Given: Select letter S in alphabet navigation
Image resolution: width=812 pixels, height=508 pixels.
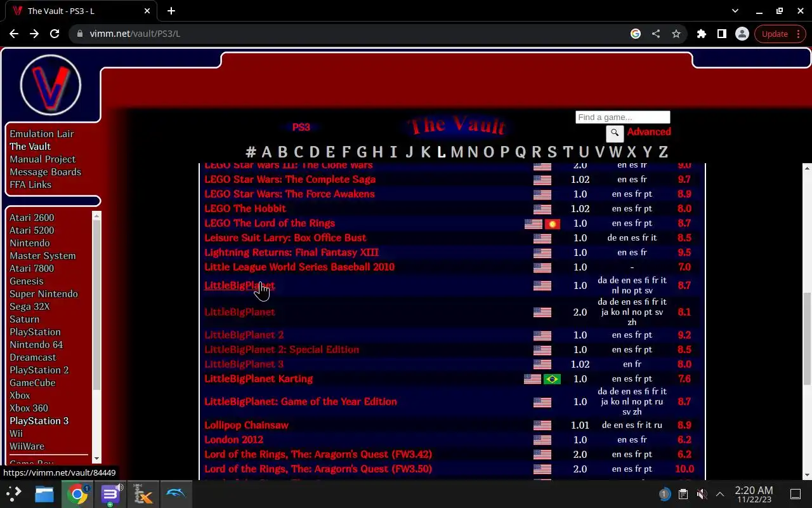Looking at the screenshot, I should tap(552, 152).
